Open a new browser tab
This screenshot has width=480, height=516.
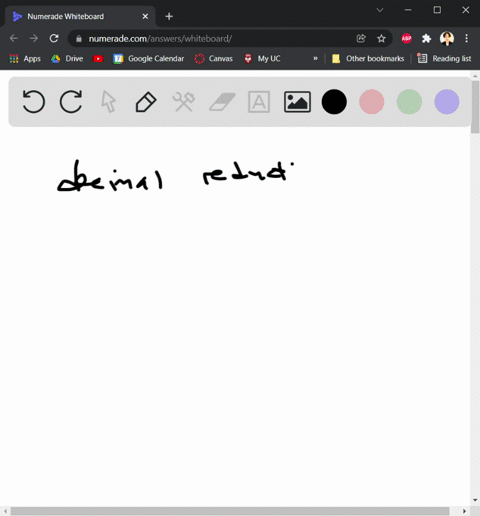tap(169, 16)
